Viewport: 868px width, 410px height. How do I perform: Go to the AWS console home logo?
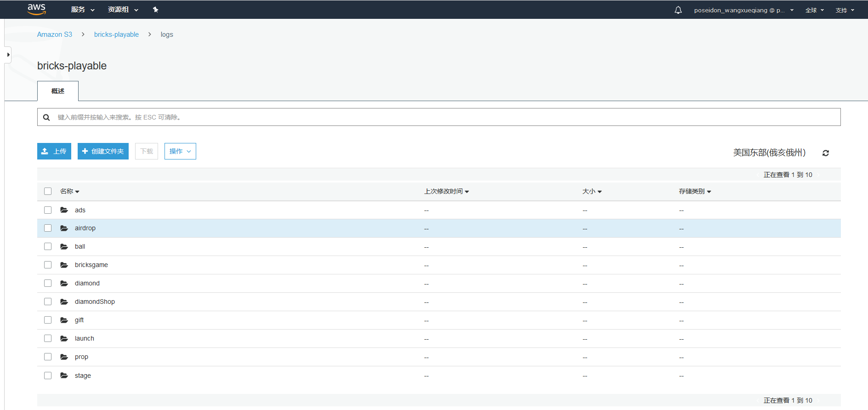(x=37, y=9)
